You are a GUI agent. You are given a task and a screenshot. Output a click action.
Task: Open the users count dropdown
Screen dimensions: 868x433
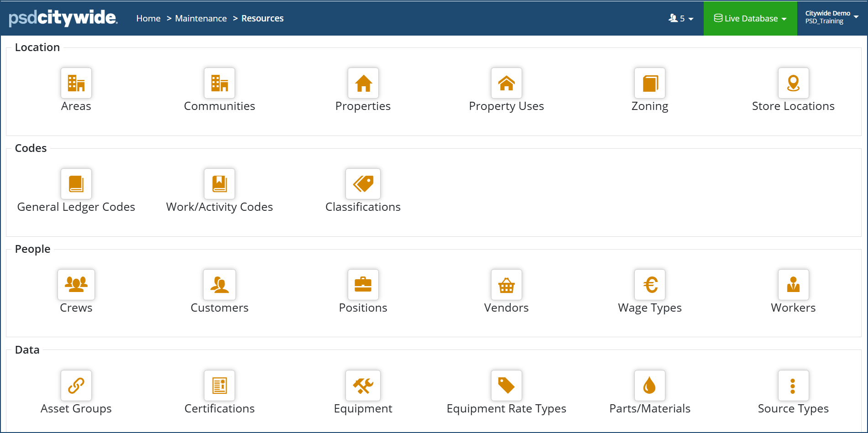point(681,19)
